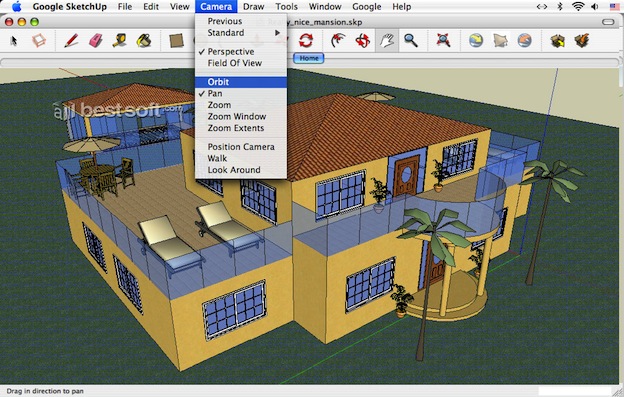Open the Apple menu

16,6
